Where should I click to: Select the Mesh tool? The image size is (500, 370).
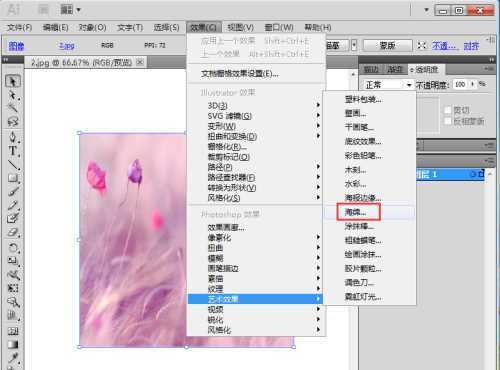(13, 331)
